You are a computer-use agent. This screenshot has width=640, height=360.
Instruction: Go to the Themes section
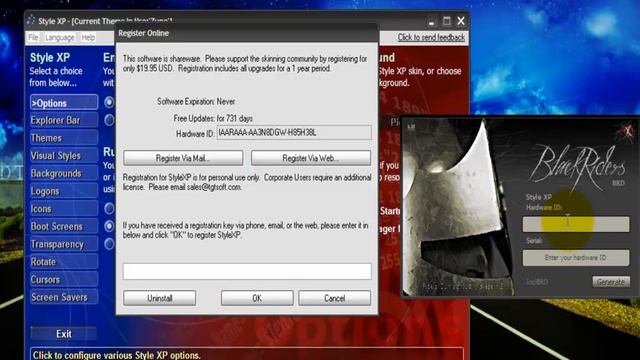coord(64,138)
